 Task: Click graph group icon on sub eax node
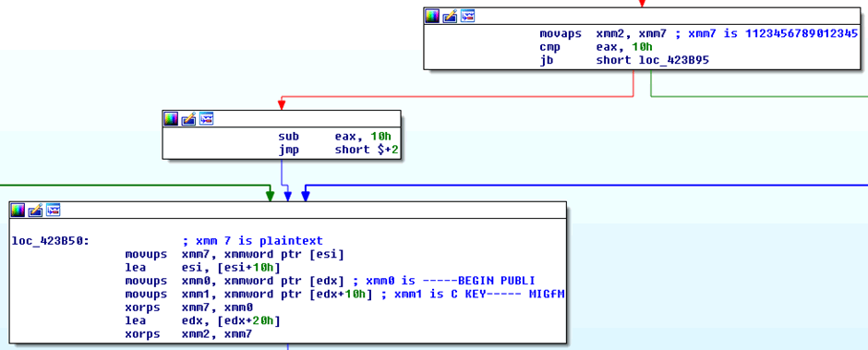[x=207, y=118]
